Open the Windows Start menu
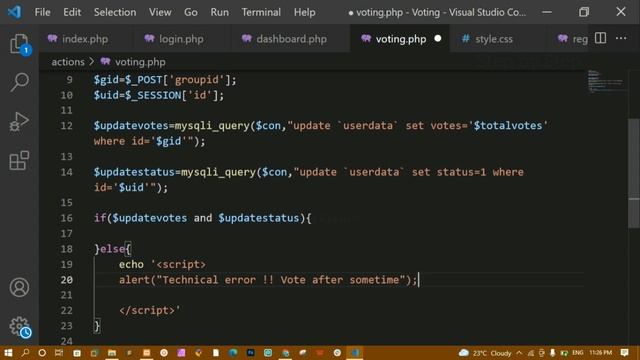The width and height of the screenshot is (640, 360). point(8,353)
